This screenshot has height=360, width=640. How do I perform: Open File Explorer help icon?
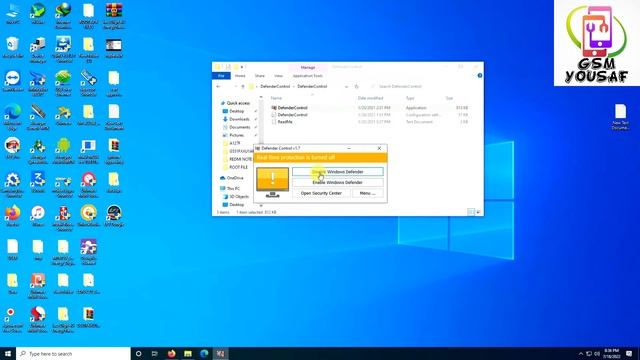tap(480, 76)
